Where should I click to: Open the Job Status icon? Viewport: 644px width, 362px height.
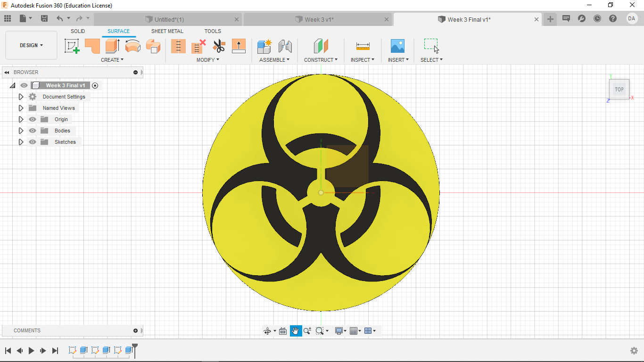(597, 18)
